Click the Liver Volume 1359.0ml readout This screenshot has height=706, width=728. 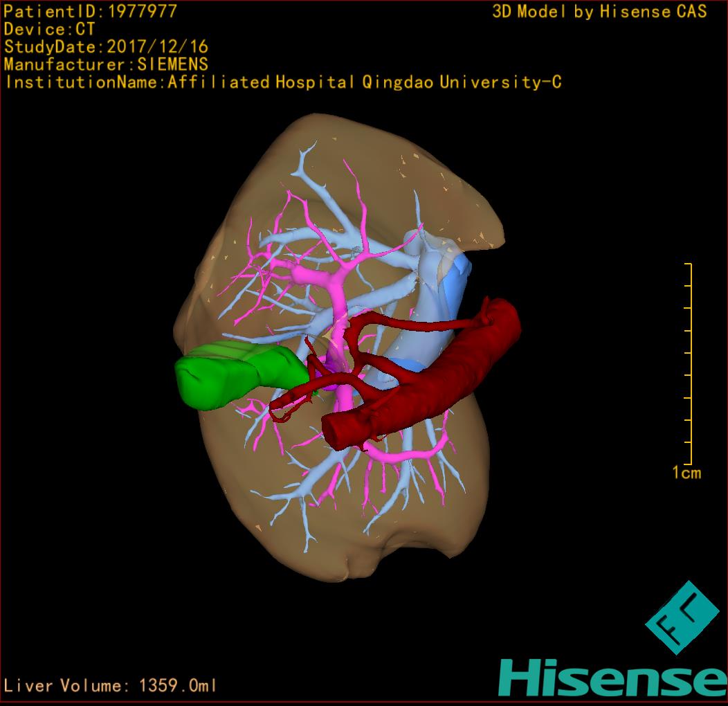tap(111, 686)
